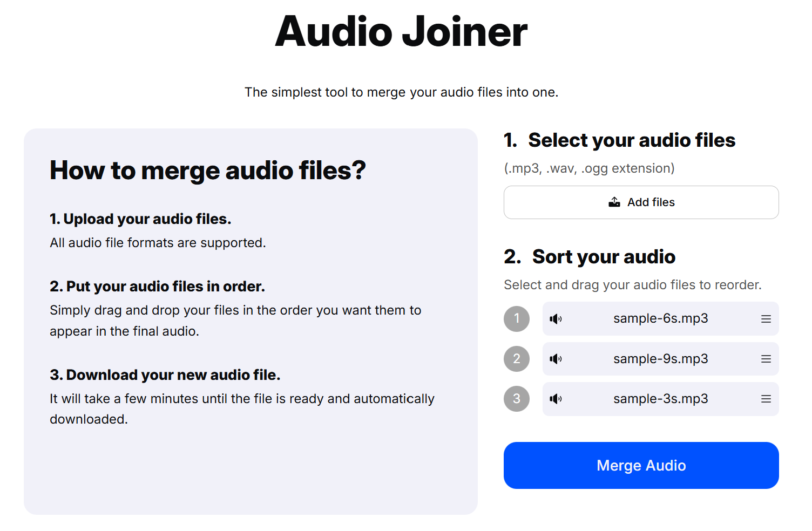Click the Merge Audio button
812x531 pixels.
641,465
